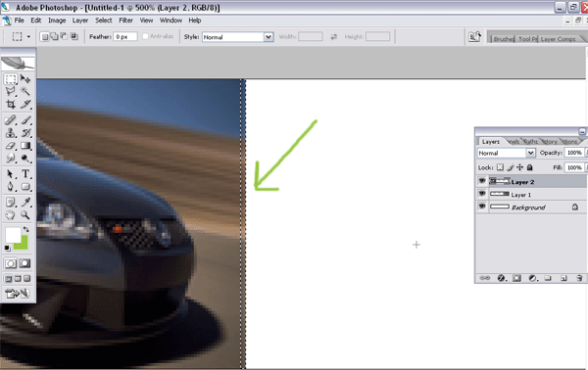Viewport: 588px width, 370px height.
Task: Select the Brush tool
Action: point(25,120)
